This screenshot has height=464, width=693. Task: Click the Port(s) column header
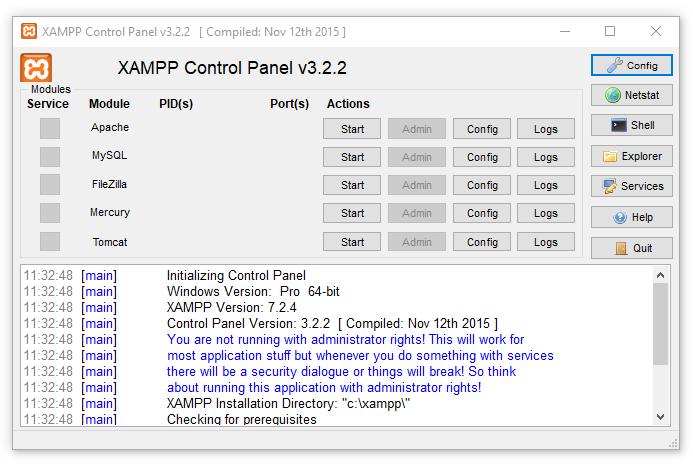click(x=289, y=104)
